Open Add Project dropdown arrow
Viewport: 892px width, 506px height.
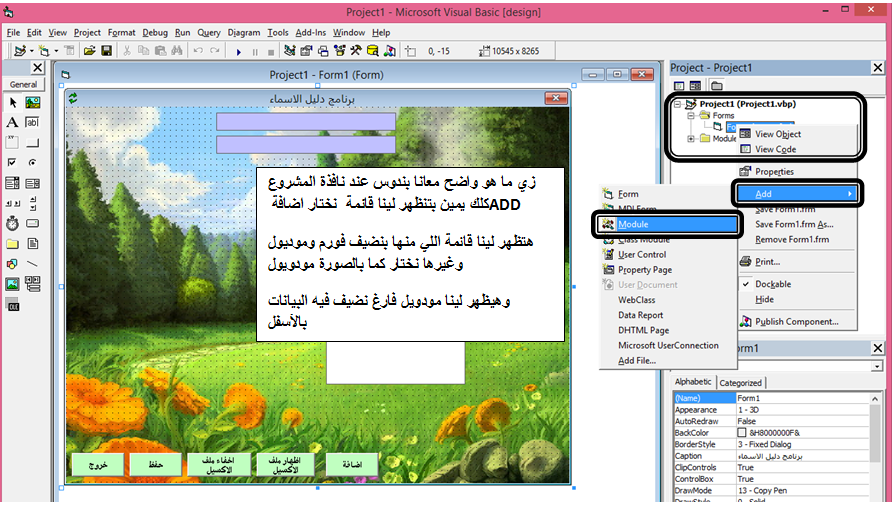(x=32, y=51)
